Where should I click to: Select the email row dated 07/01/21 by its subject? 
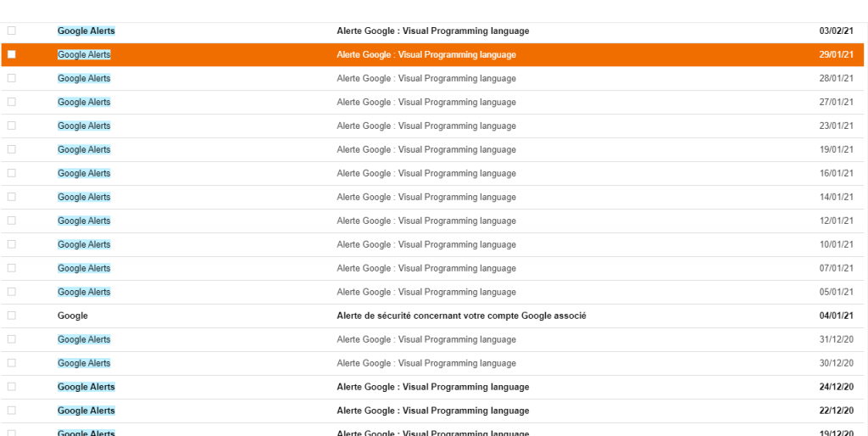click(426, 268)
